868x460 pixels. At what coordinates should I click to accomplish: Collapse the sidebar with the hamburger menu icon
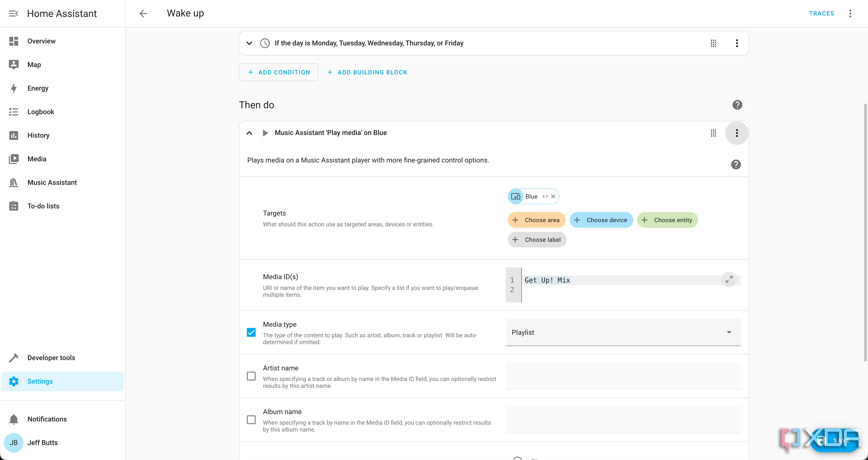tap(13, 14)
